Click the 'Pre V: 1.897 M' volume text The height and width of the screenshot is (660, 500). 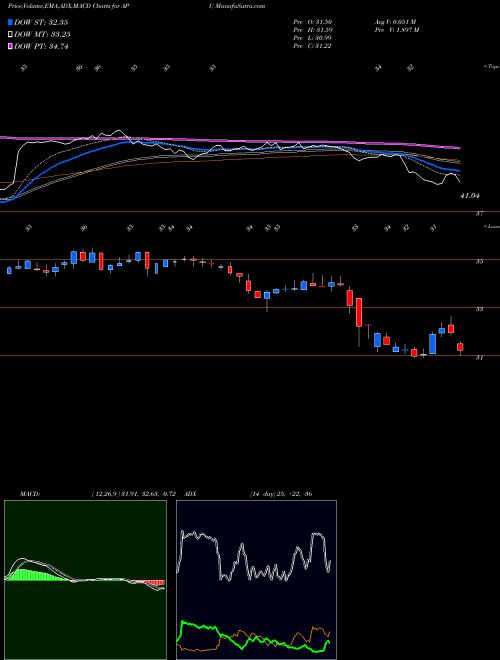tap(396, 30)
